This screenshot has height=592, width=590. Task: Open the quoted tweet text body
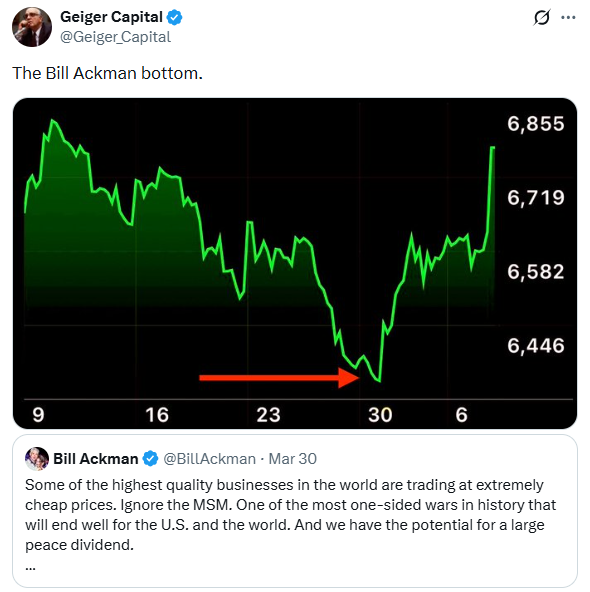[x=291, y=515]
